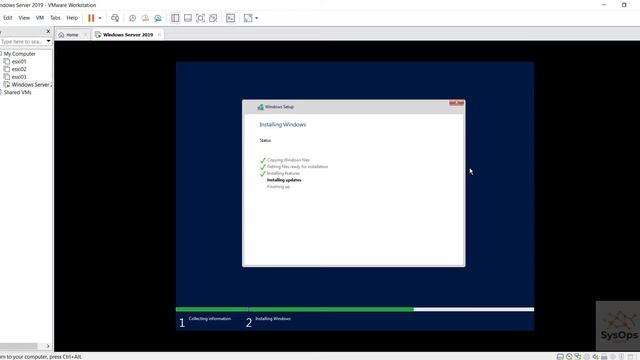Select the esxi01 virtual machine

point(19,61)
